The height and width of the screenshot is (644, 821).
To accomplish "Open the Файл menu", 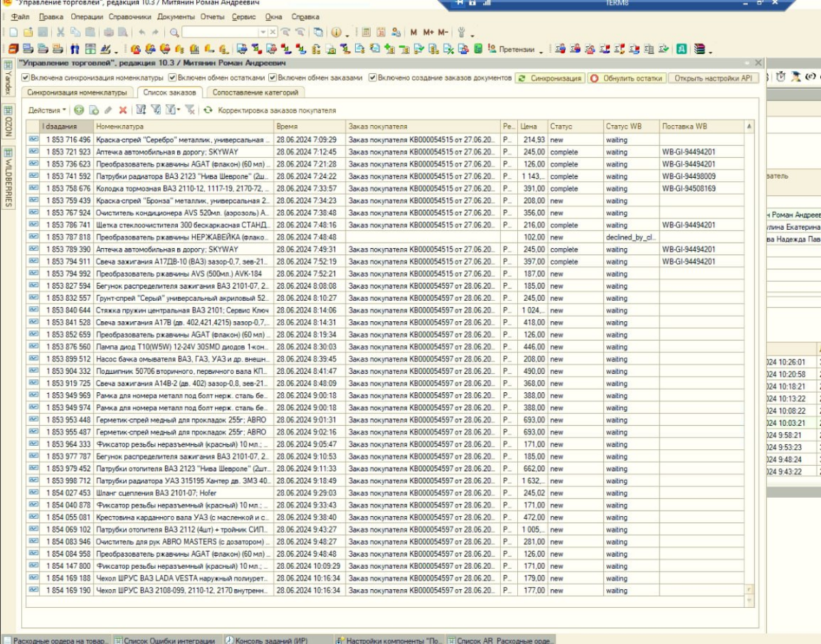I will tap(20, 16).
